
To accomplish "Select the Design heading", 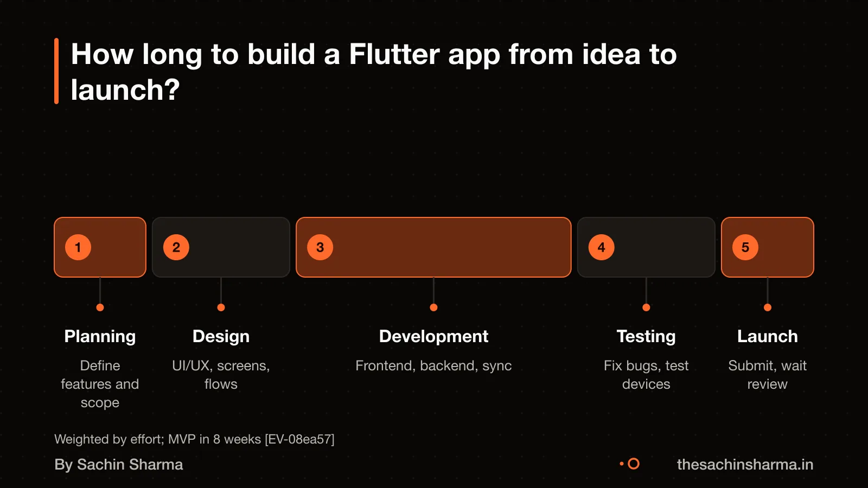I will click(x=221, y=336).
